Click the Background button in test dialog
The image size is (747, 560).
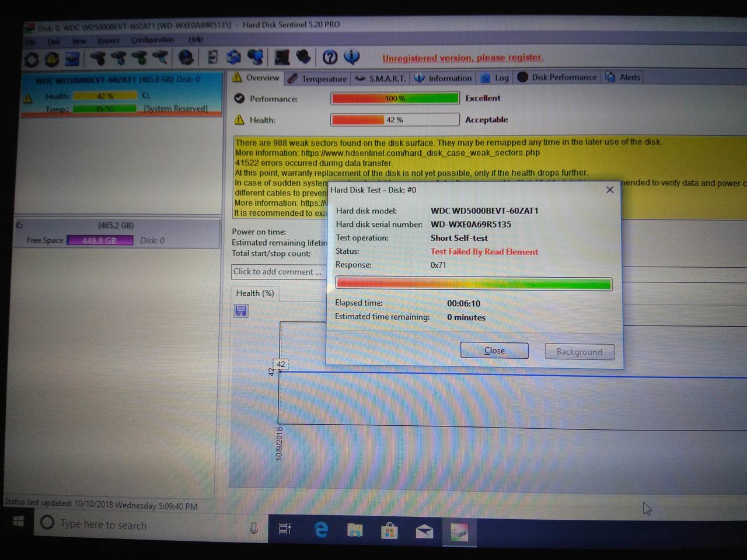click(580, 352)
